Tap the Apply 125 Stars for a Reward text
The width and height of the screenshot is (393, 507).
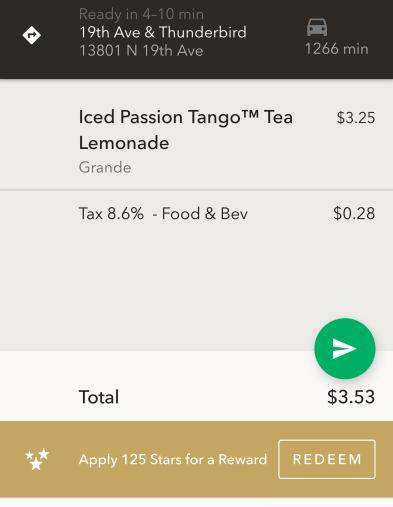(x=173, y=460)
